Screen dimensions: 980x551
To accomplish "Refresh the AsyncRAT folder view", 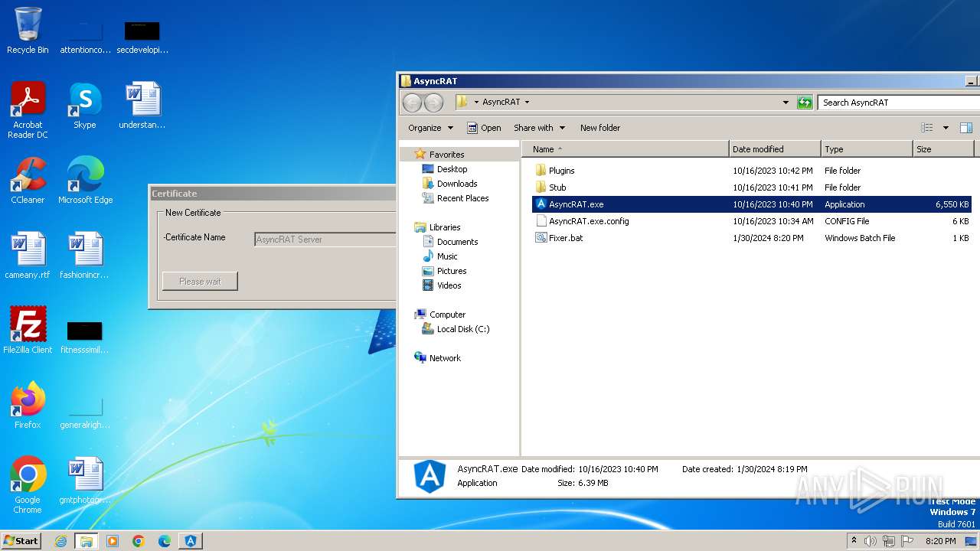I will pyautogui.click(x=805, y=103).
